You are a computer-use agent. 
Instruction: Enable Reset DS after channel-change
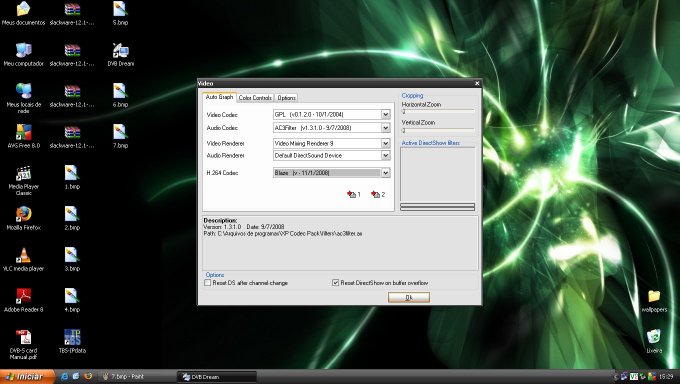(208, 282)
